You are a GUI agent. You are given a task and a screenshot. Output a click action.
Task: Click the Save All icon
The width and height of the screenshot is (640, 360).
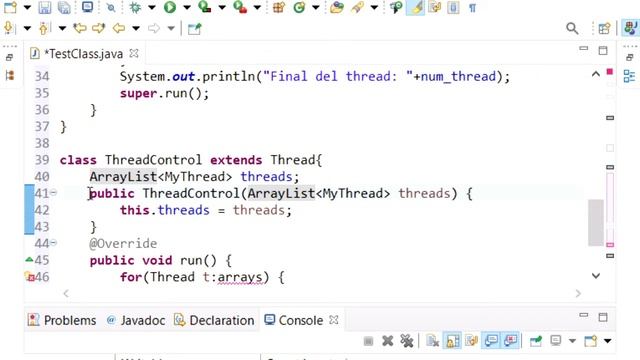[x=64, y=7]
